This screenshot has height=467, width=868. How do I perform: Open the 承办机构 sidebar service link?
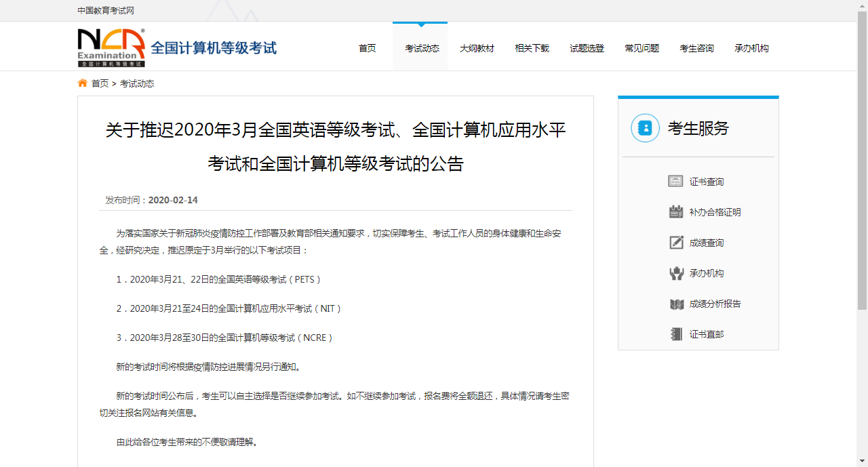tap(707, 273)
